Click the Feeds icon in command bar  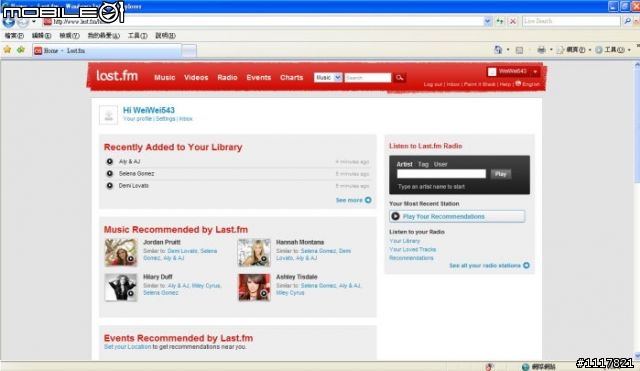[x=519, y=50]
